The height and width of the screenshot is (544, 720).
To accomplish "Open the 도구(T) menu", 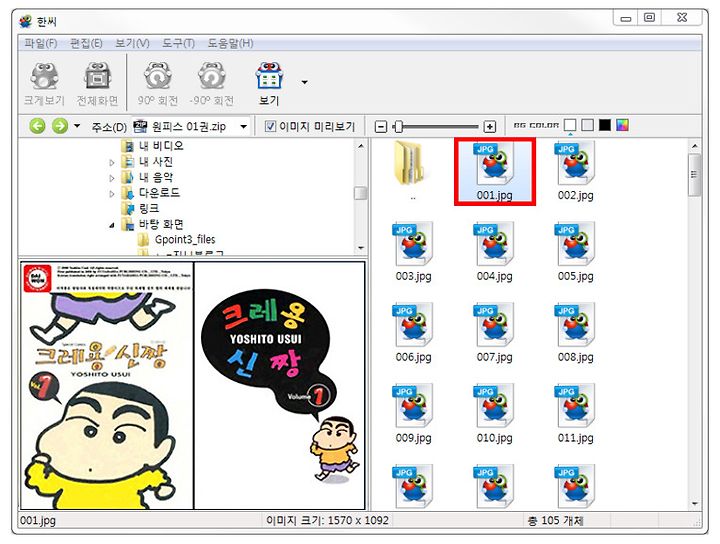I will [178, 43].
